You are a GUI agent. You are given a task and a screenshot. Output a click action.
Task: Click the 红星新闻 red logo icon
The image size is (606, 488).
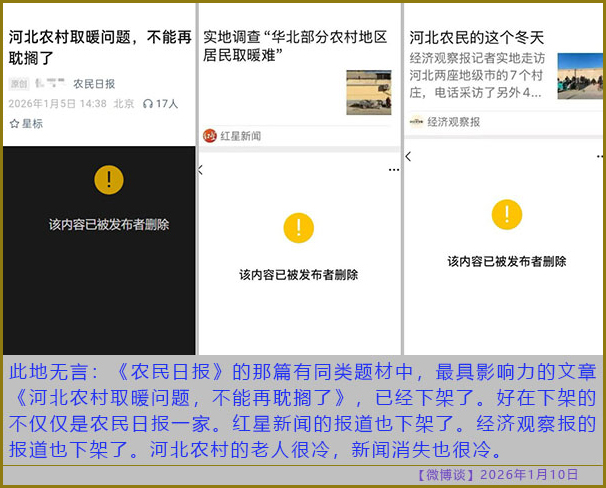click(210, 136)
